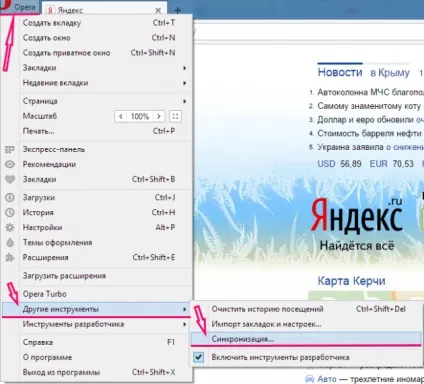Click the heart icon beside Закладки
424x384 pixels.
[x=10, y=179]
